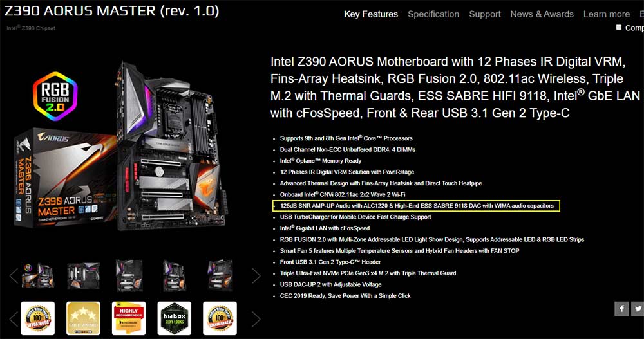Click the Facebook share icon

pos(621,309)
